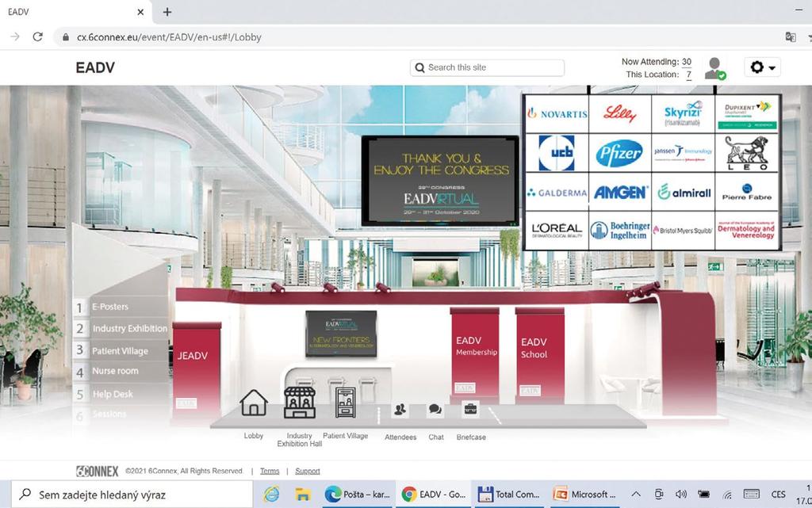Click the 6Connex footer logo
The height and width of the screenshot is (508, 812).
[x=98, y=471]
